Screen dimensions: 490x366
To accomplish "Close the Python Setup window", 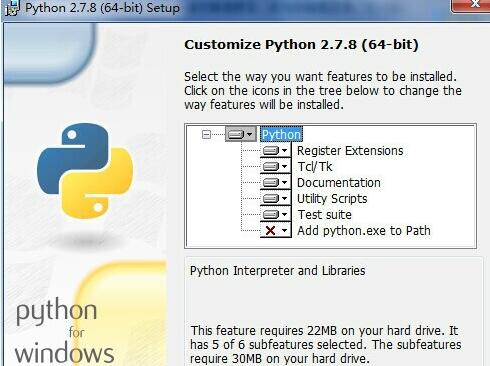I will pyautogui.click(x=472, y=5).
